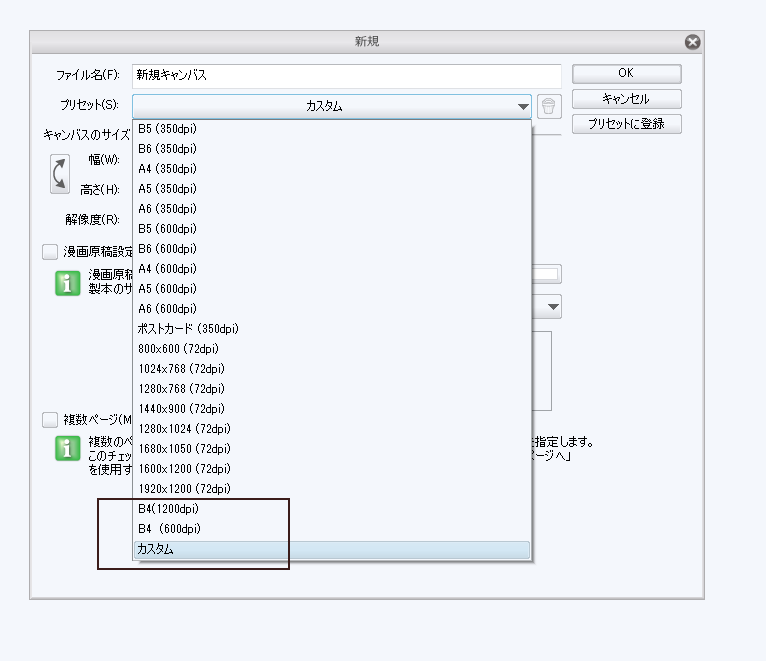Click the キャンセル button
The width and height of the screenshot is (766, 661).
pyautogui.click(x=626, y=99)
